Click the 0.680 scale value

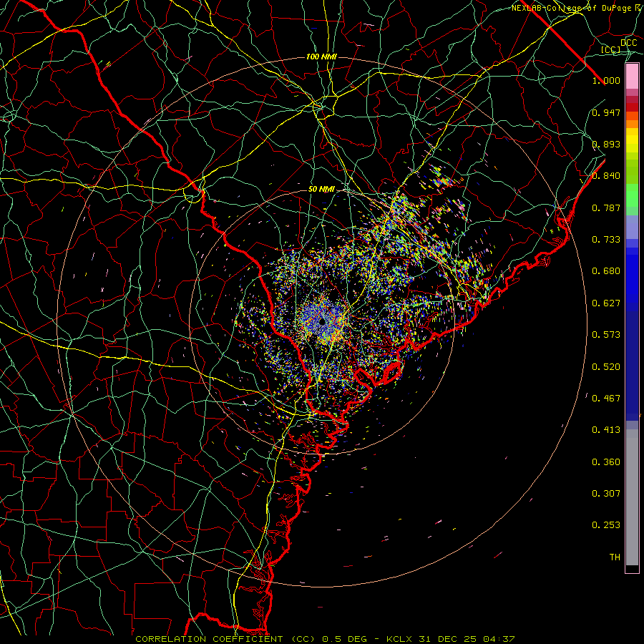[606, 271]
